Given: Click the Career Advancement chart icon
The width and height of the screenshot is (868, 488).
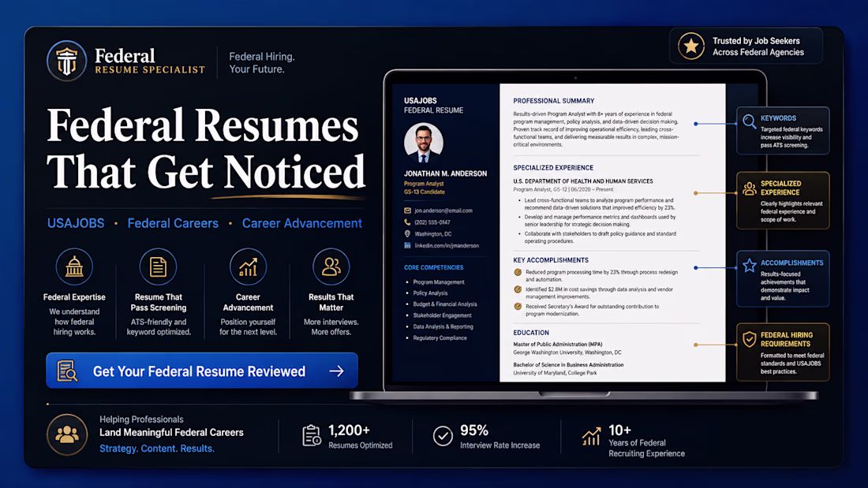Looking at the screenshot, I should click(x=248, y=266).
